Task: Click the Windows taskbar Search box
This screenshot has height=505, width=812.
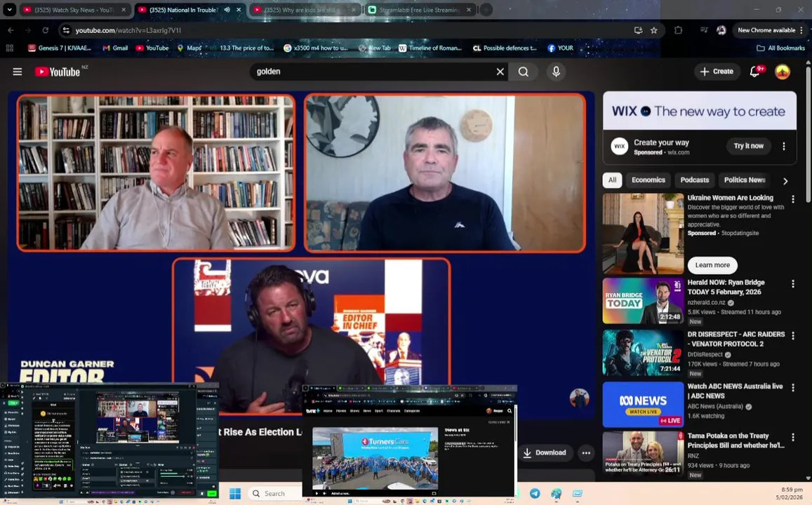Action: (x=274, y=494)
